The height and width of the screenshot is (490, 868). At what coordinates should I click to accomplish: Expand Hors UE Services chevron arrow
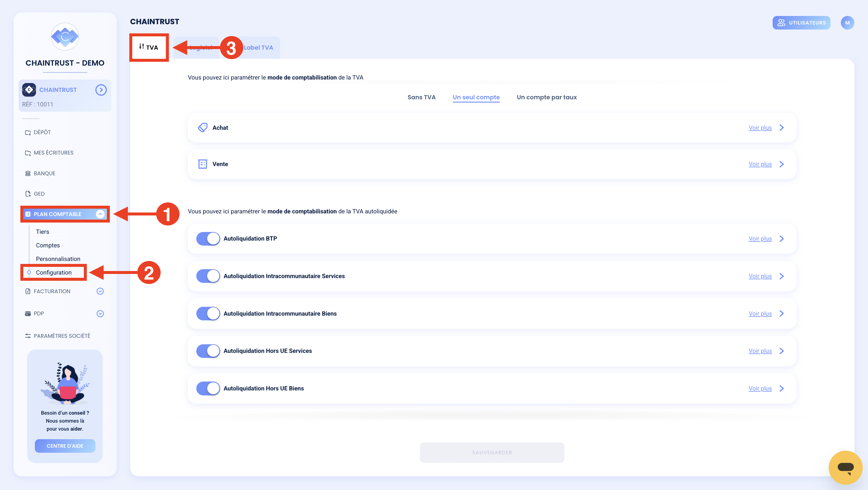[782, 351]
